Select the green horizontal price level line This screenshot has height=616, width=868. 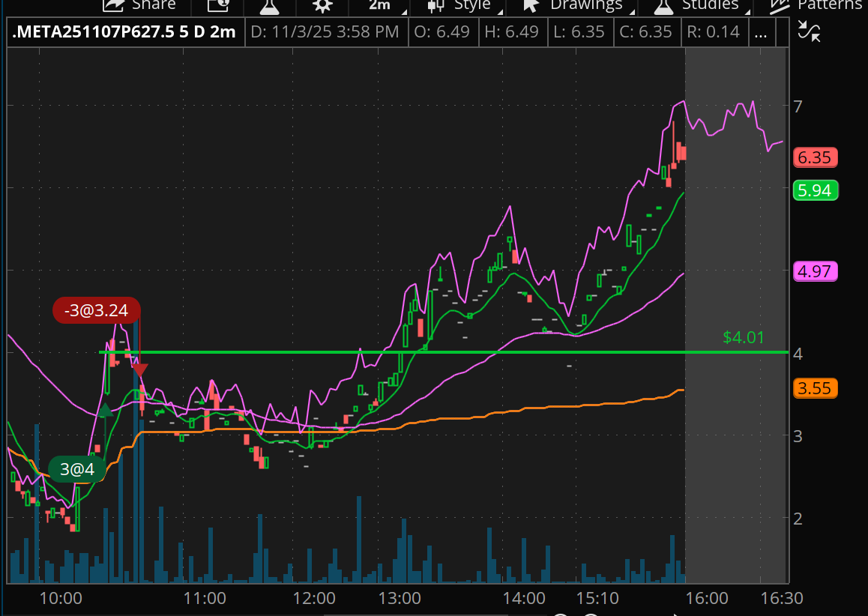click(x=443, y=352)
